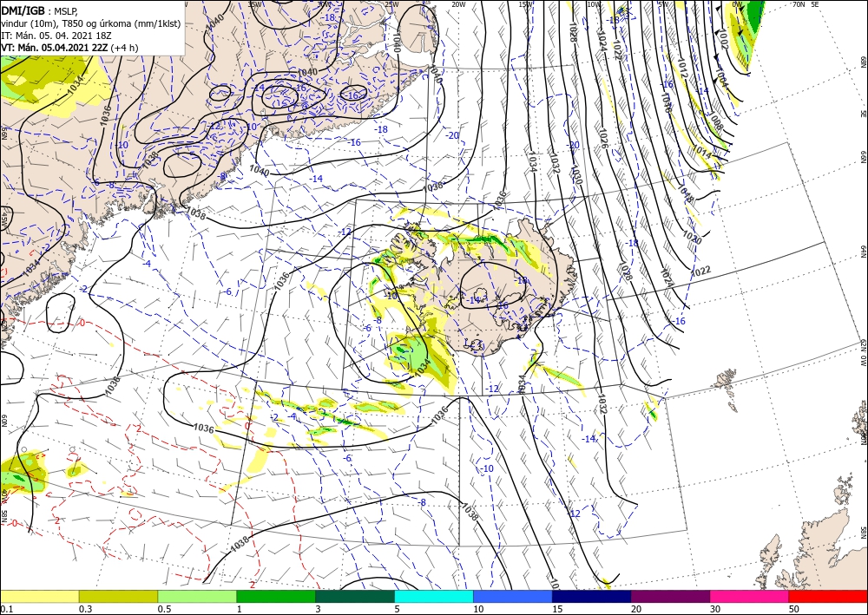Image resolution: width=868 pixels, height=615 pixels.
Task: Click legend value '0.5'
Action: pyautogui.click(x=164, y=609)
